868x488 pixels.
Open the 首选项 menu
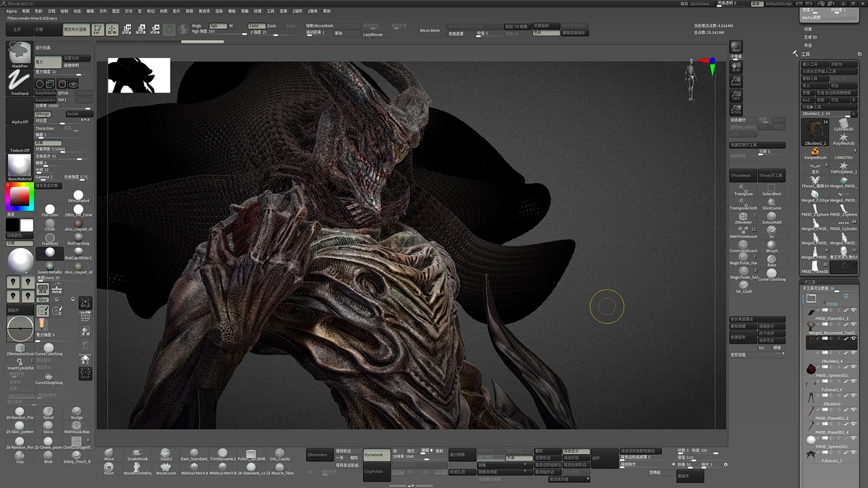[x=204, y=11]
